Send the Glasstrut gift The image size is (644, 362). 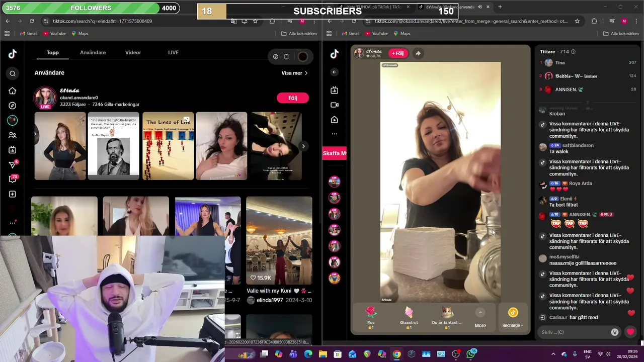pyautogui.click(x=409, y=318)
